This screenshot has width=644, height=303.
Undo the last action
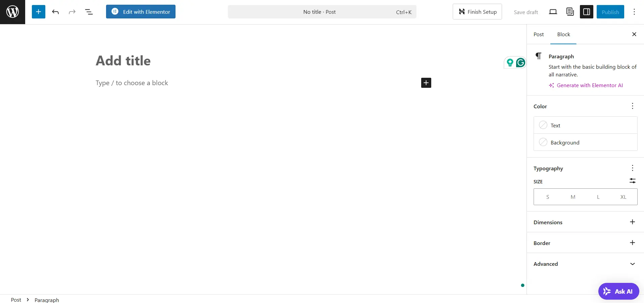[x=55, y=12]
